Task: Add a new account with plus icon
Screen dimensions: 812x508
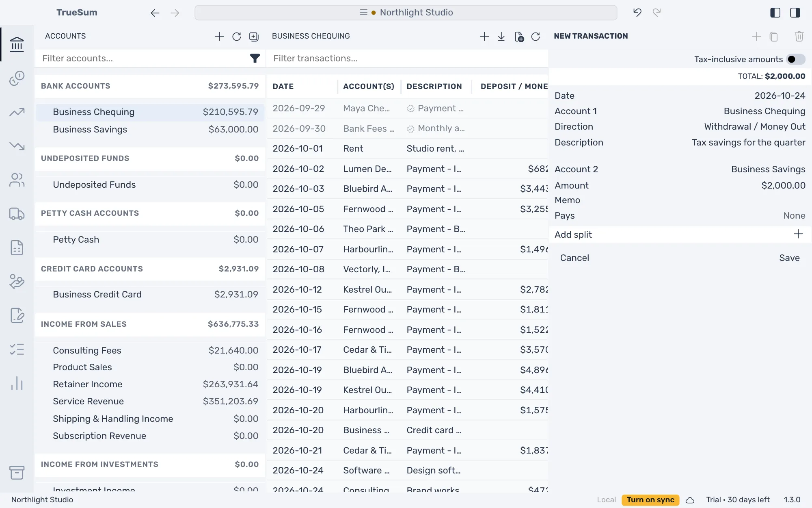Action: point(219,36)
